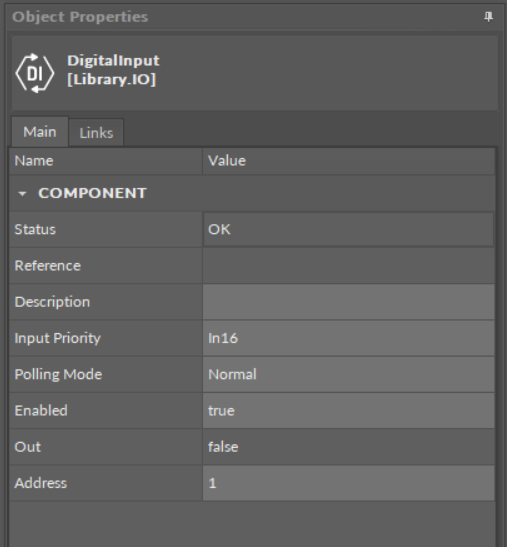The width and height of the screenshot is (507, 547).
Task: Open the Polling Mode Normal value dropdown
Action: pos(348,374)
